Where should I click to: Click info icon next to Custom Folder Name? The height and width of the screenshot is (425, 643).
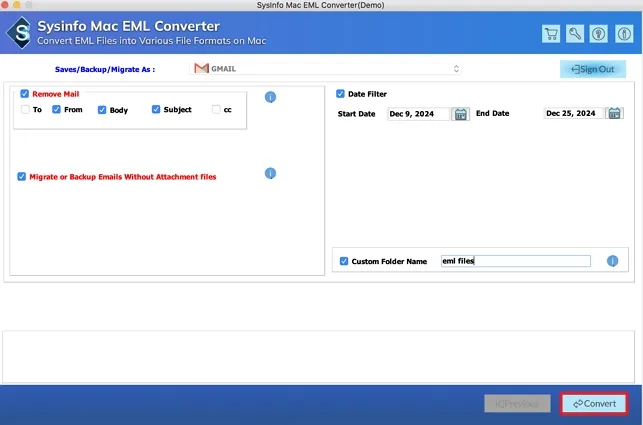612,261
